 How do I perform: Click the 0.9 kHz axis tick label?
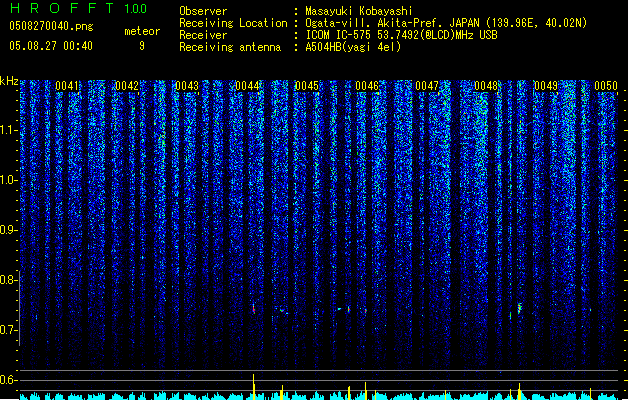(x=8, y=230)
